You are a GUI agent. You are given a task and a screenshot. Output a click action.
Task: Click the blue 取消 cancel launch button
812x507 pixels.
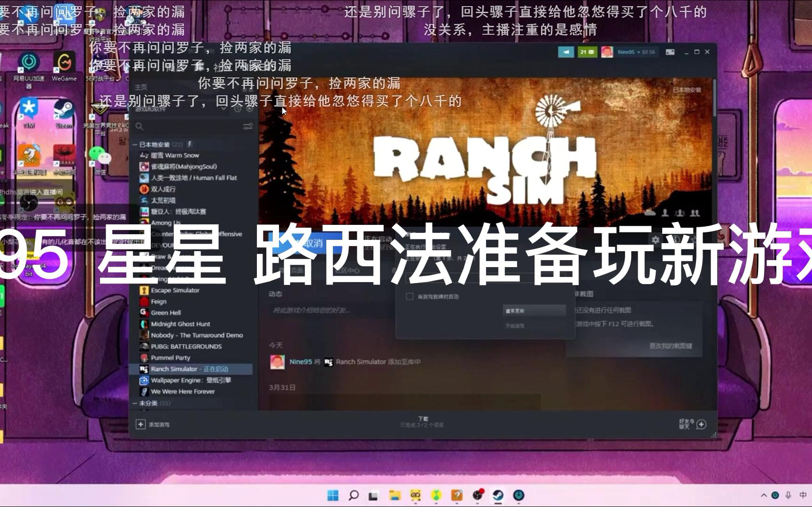[x=305, y=243]
